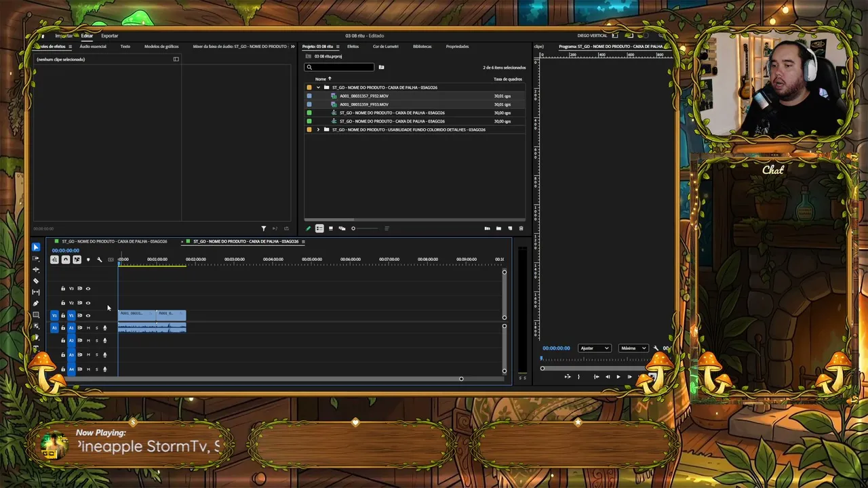Select the Razor tool

pos(36,281)
